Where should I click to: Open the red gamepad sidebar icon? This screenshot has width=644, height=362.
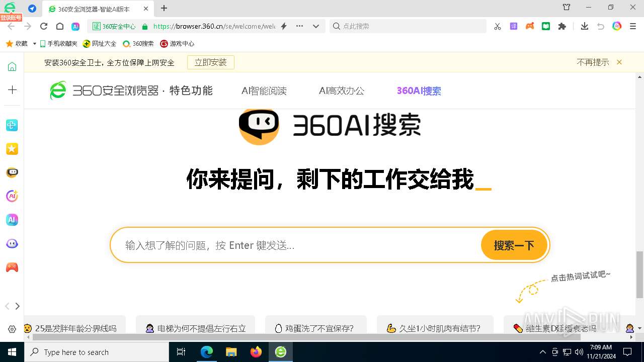click(x=12, y=267)
